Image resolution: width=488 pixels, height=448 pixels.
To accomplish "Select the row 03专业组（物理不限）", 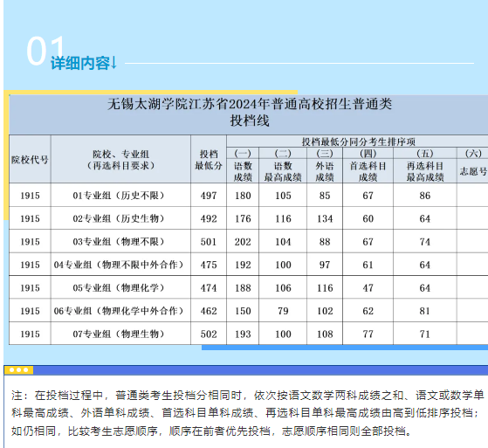I will point(248,241).
